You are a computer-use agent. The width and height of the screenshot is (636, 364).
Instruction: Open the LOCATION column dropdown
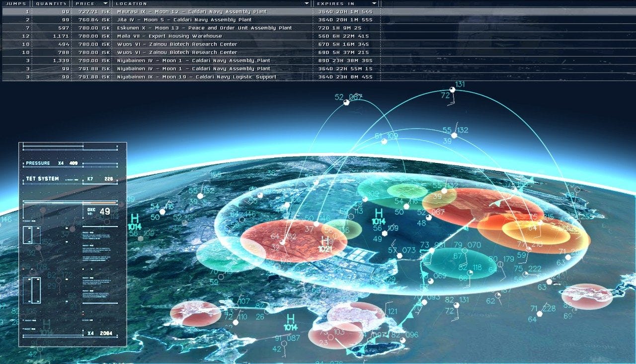click(305, 3)
